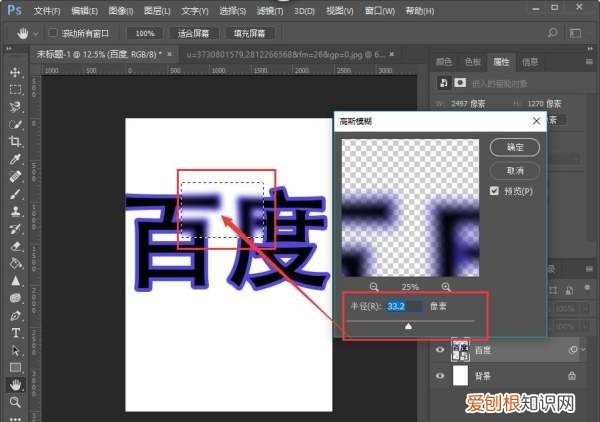
Task: Open the 窗口(W) menu
Action: pyautogui.click(x=380, y=11)
